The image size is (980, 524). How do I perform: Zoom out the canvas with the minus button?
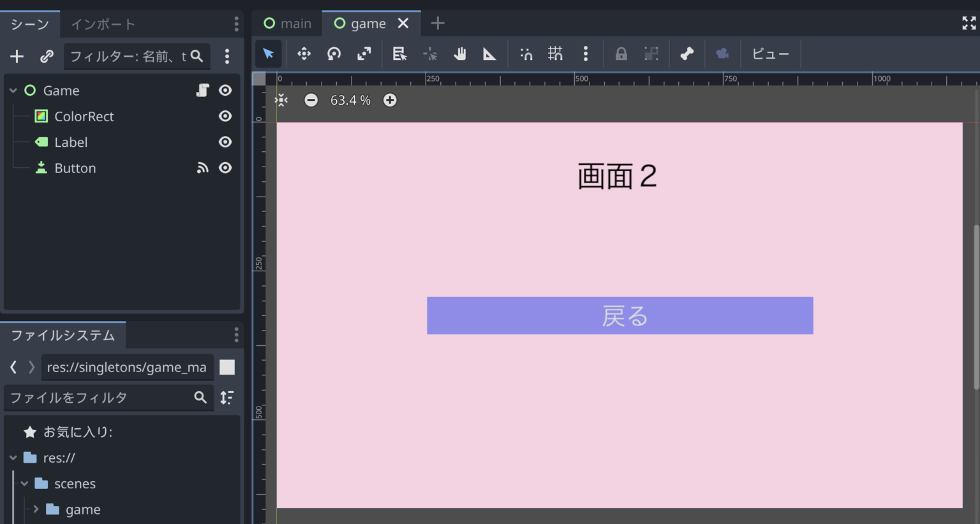click(x=311, y=100)
